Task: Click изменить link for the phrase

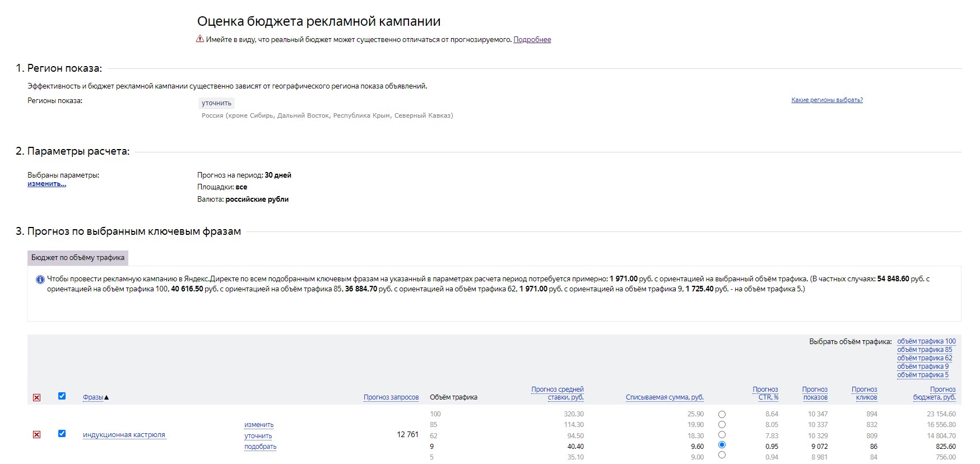Action: (259, 425)
